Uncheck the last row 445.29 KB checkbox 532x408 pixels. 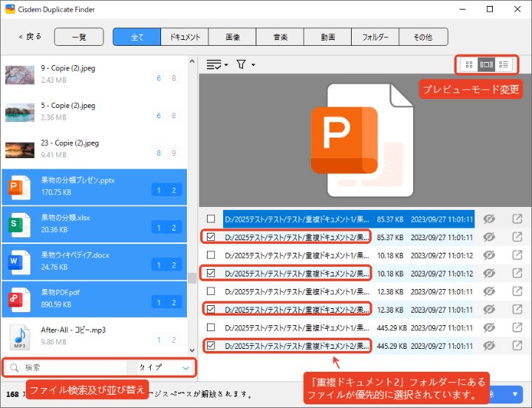pyautogui.click(x=211, y=345)
